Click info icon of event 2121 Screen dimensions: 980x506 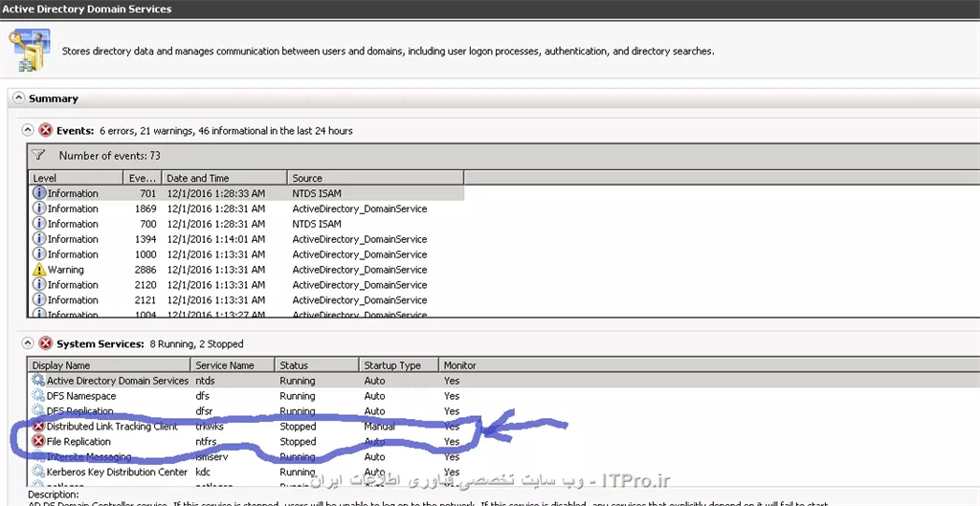[x=38, y=299]
